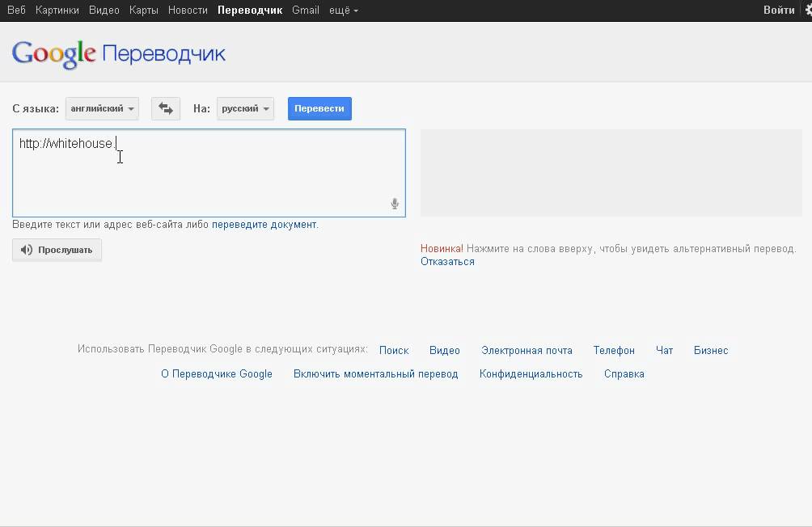Select Видео in the top navigation bar

pos(104,11)
